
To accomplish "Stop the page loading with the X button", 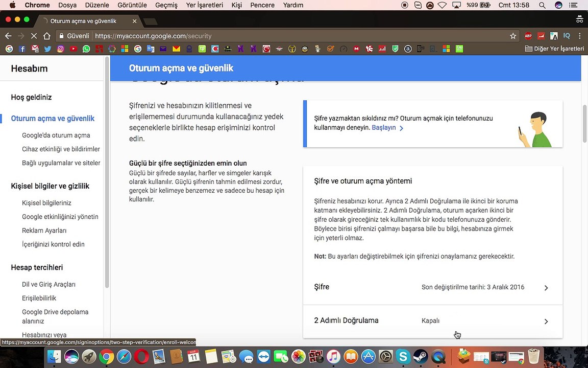I will point(33,36).
